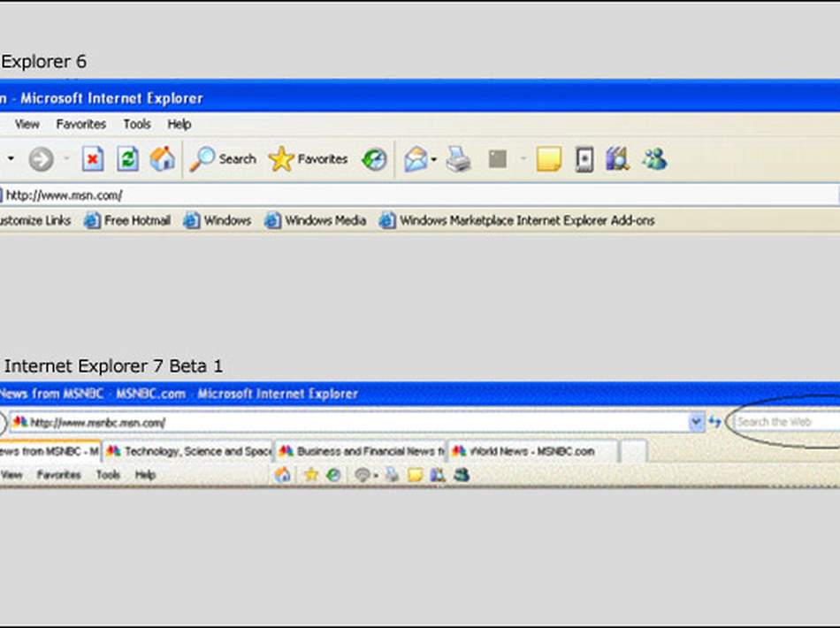Click the IE7 Print icon
Screen dimensions: 840x628
pos(392,475)
